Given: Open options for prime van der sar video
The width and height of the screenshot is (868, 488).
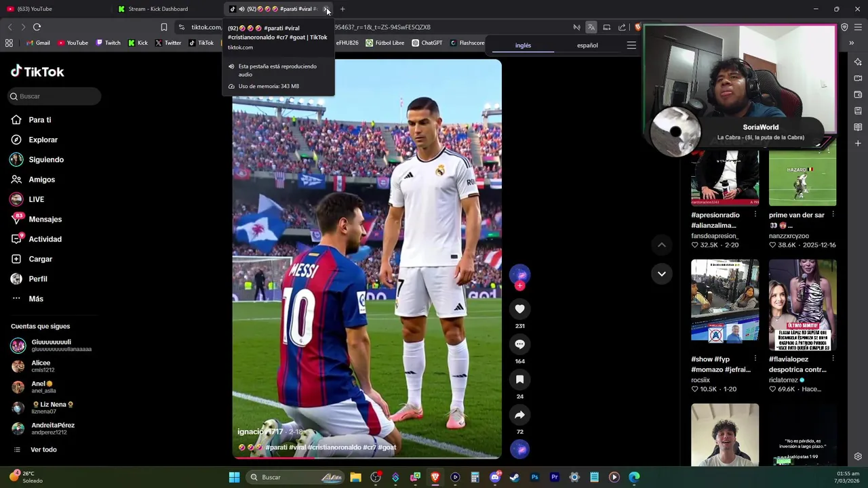Looking at the screenshot, I should click(x=833, y=215).
